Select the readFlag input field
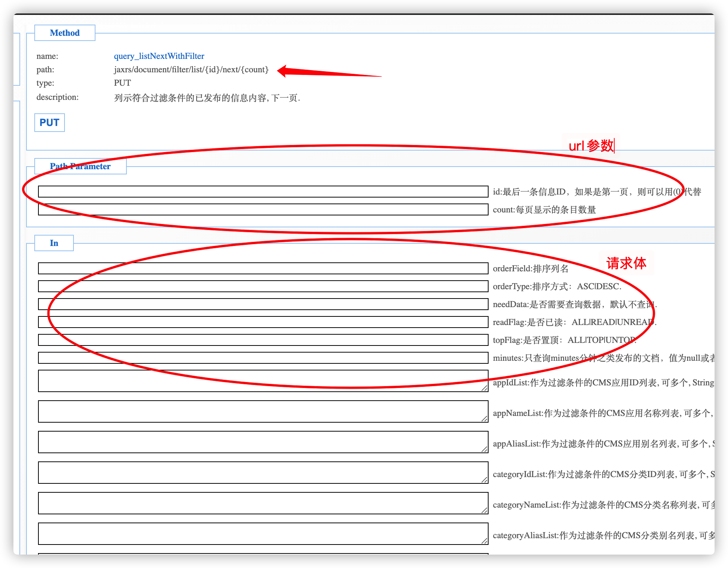This screenshot has height=568, width=728. [x=263, y=322]
